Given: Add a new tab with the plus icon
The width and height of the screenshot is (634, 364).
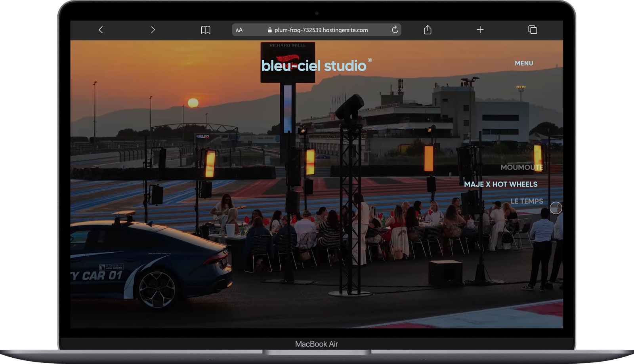Looking at the screenshot, I should tap(480, 30).
